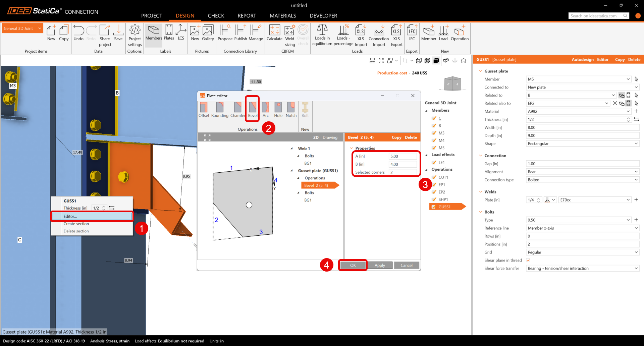
Task: Choose the Notch operation icon
Action: (291, 110)
